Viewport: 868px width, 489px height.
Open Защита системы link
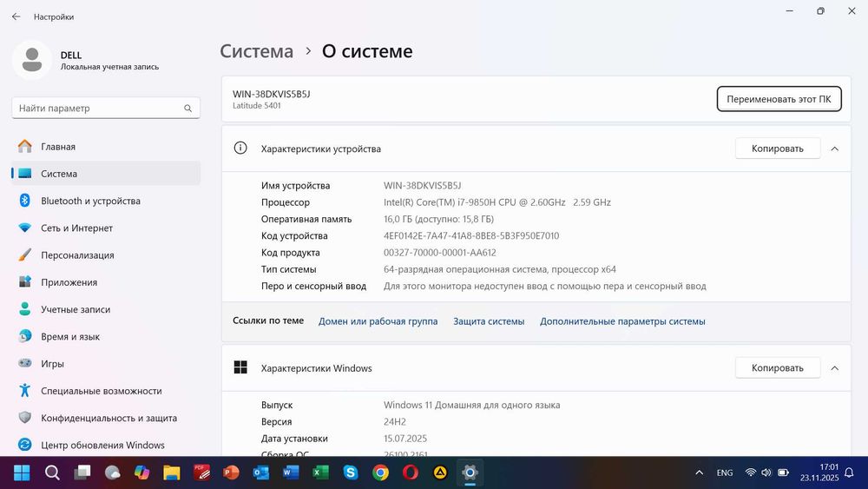pos(489,321)
